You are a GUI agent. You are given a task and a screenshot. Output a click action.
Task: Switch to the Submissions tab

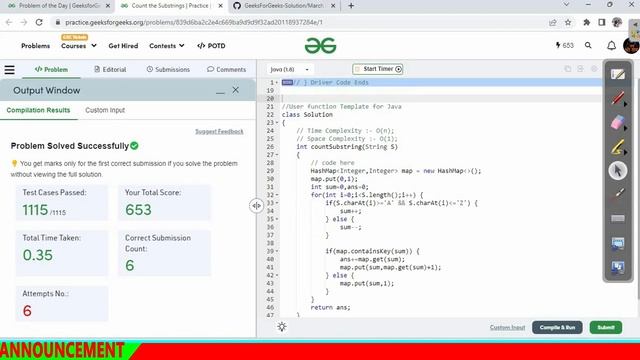point(168,69)
